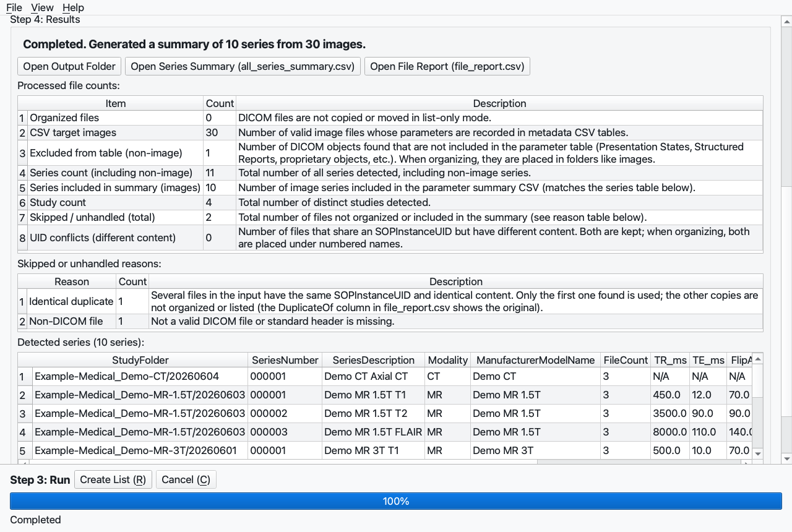Screen dimensions: 792x532
Task: Click the 'Excluded from table (non-image)' cell
Action: coord(116,153)
